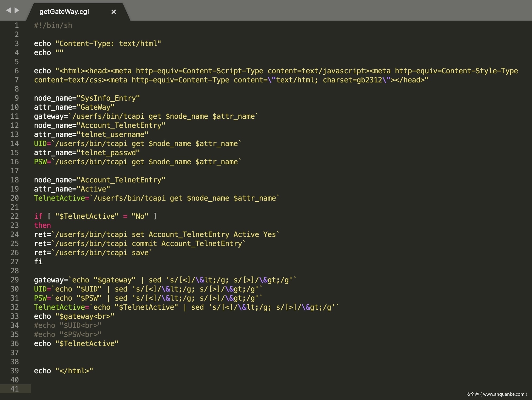
Task: Click line number 22 in gutter
Action: coord(15,216)
